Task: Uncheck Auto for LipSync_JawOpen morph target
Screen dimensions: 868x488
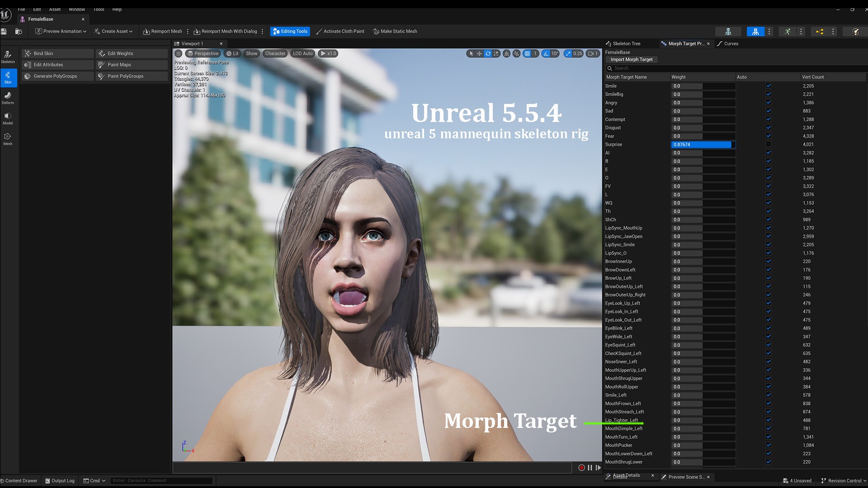Action: click(768, 236)
